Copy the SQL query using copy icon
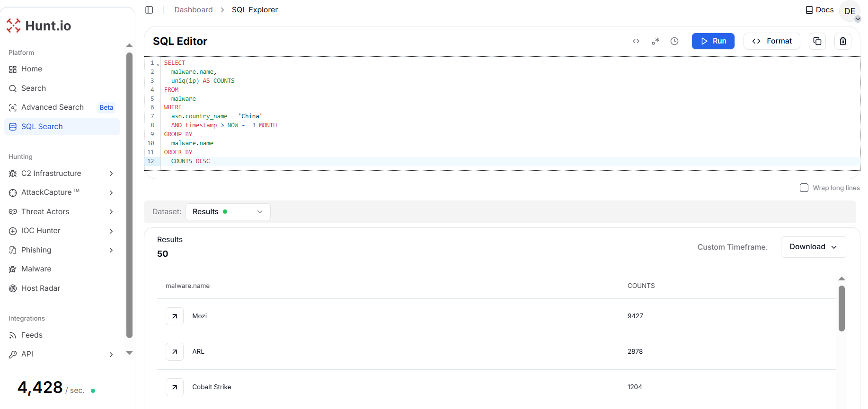This screenshot has width=868, height=409. click(x=817, y=41)
